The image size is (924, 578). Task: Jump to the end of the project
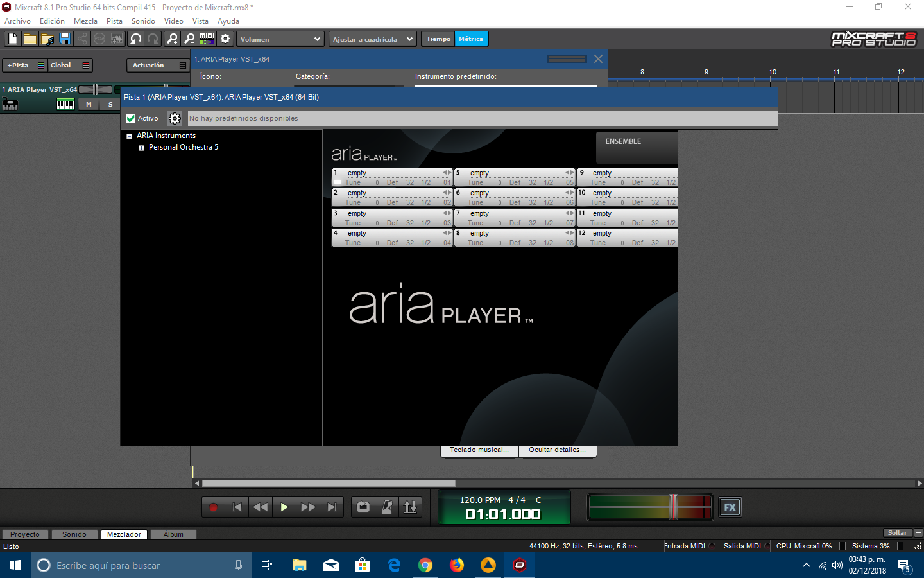(x=332, y=507)
